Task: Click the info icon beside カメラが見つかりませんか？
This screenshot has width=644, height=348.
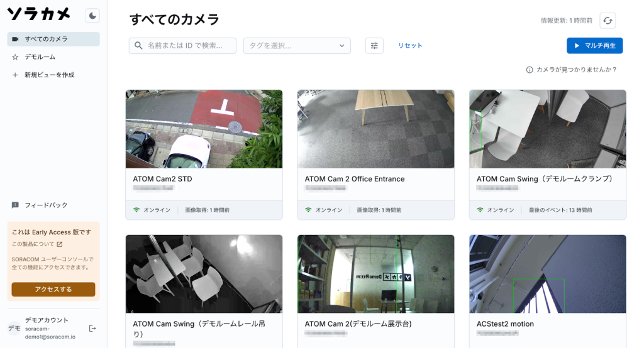Action: (x=530, y=70)
